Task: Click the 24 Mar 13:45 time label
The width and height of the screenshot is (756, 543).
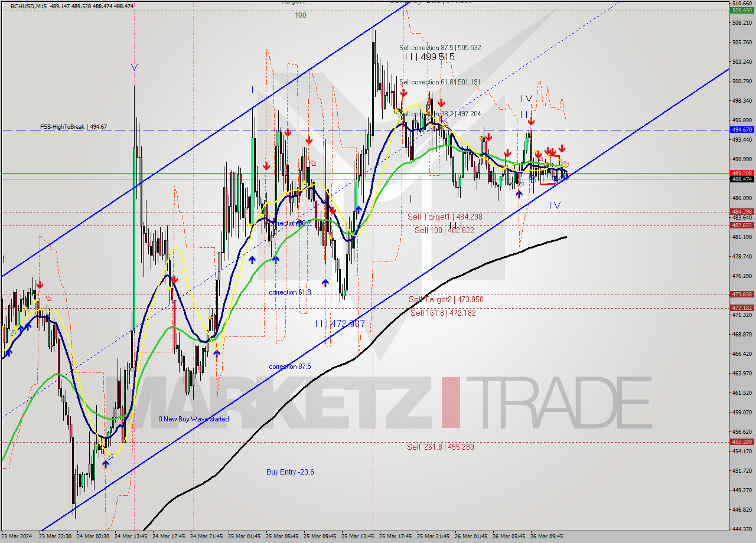Action: click(131, 537)
